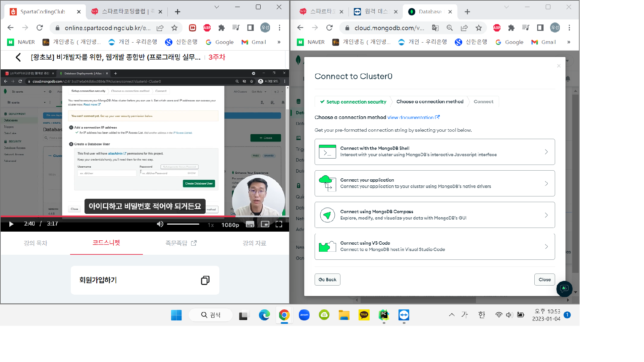The height and width of the screenshot is (362, 644).
Task: Bookmark the Sparta page with star icon
Action: point(174,28)
